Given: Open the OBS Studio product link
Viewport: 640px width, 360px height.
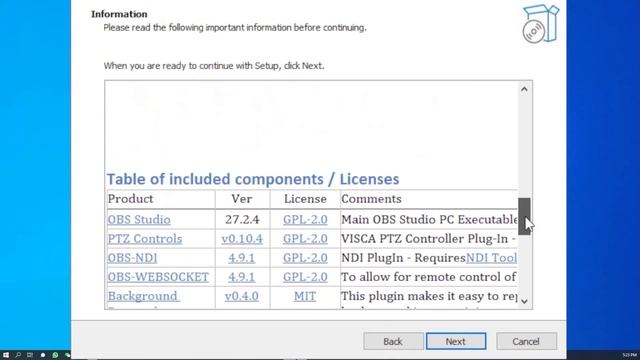Looking at the screenshot, I should [x=139, y=220].
